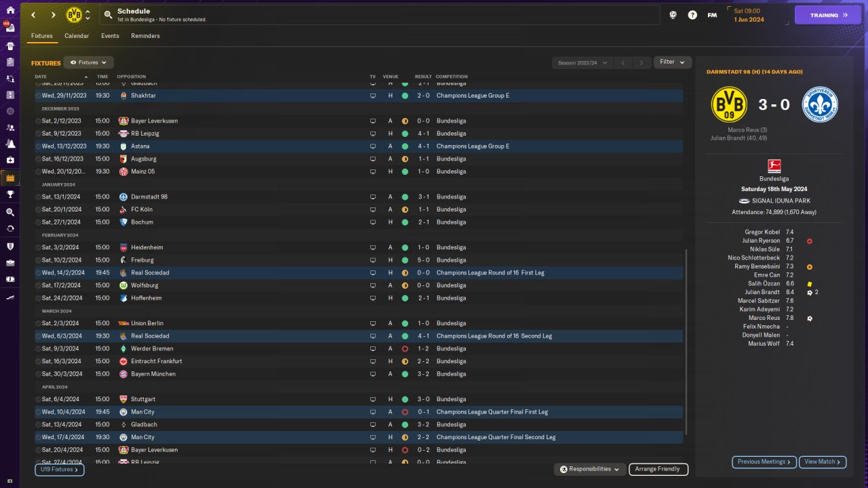
Task: Select the Man City 17/4/2024 fixture row
Action: point(359,437)
